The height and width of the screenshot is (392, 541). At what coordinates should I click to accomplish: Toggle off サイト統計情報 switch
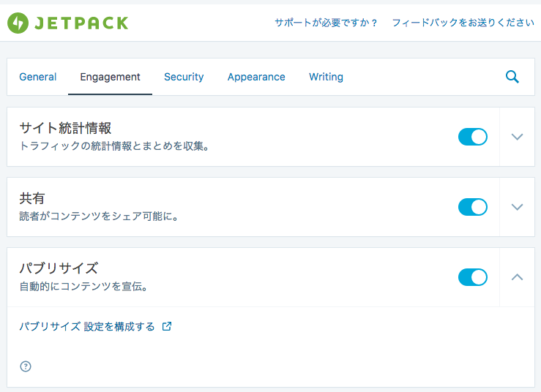(472, 137)
